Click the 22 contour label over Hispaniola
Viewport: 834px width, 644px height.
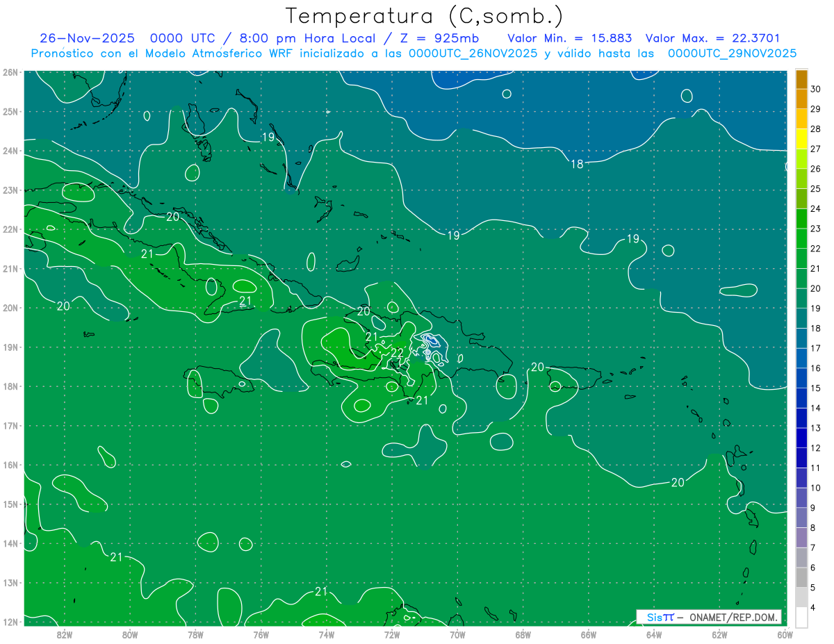pos(397,353)
